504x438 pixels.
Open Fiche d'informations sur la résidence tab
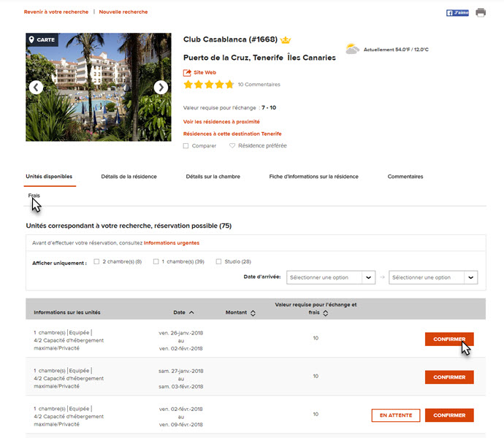313,177
